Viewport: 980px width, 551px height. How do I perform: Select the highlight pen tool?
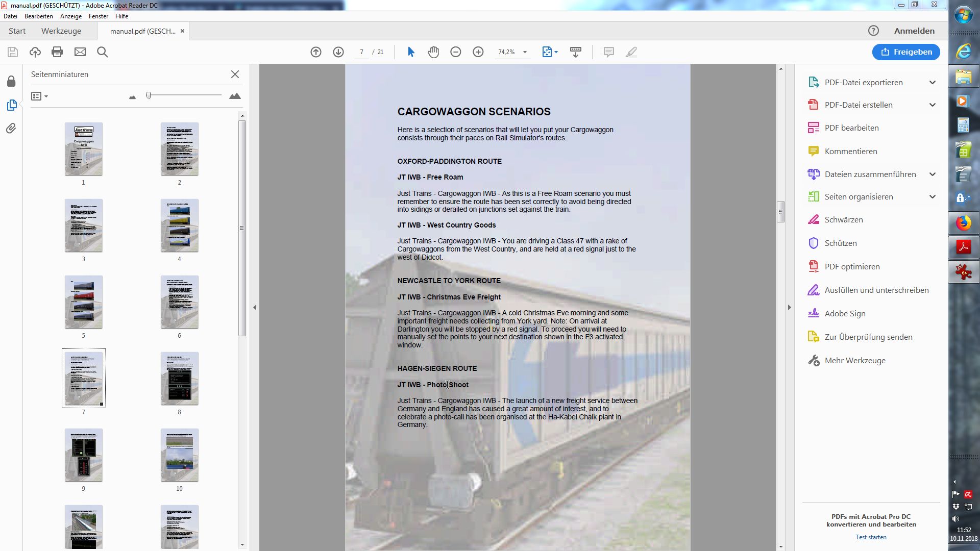point(631,52)
